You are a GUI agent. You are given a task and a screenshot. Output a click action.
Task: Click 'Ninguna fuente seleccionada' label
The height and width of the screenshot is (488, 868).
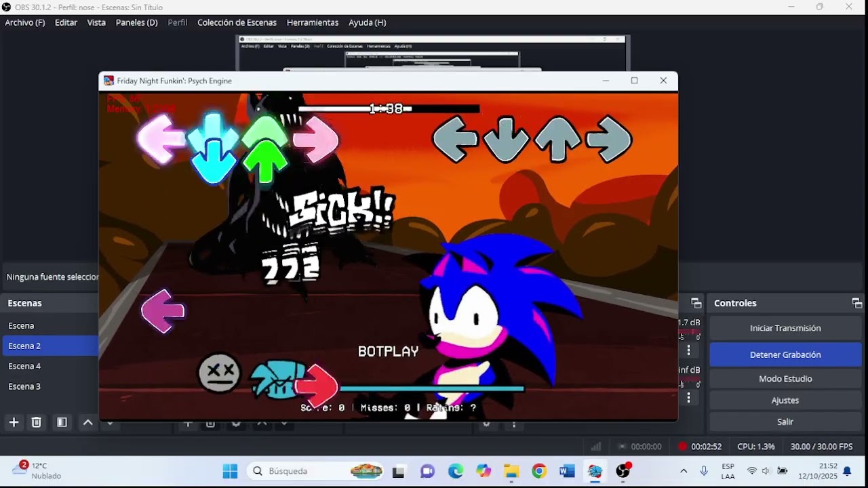click(x=52, y=277)
